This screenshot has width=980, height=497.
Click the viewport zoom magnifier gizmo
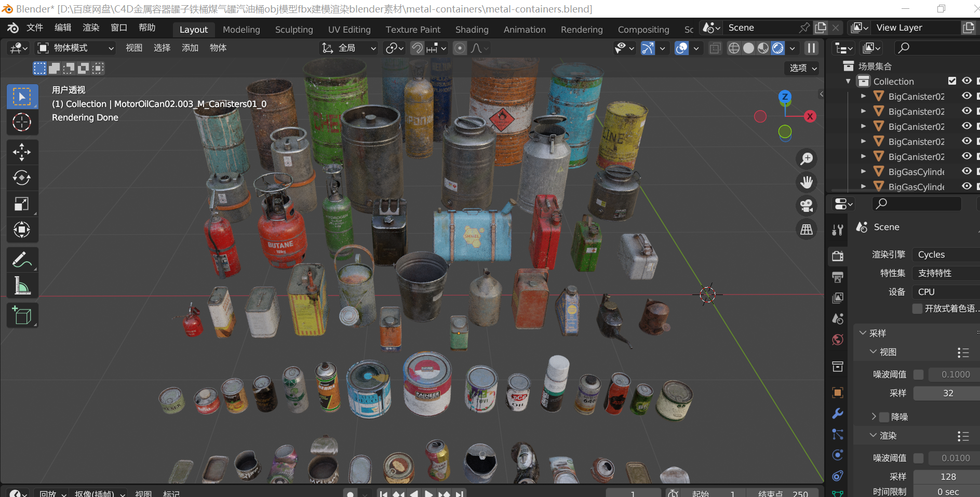click(807, 158)
